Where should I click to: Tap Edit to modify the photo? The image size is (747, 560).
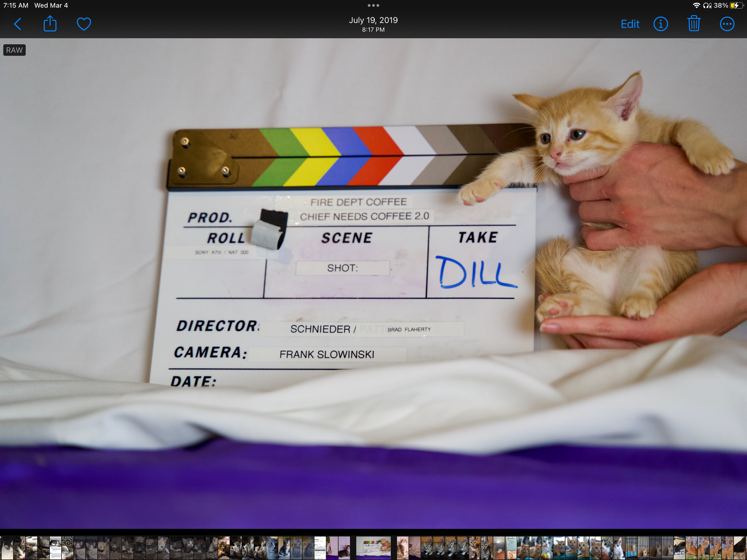click(x=630, y=24)
